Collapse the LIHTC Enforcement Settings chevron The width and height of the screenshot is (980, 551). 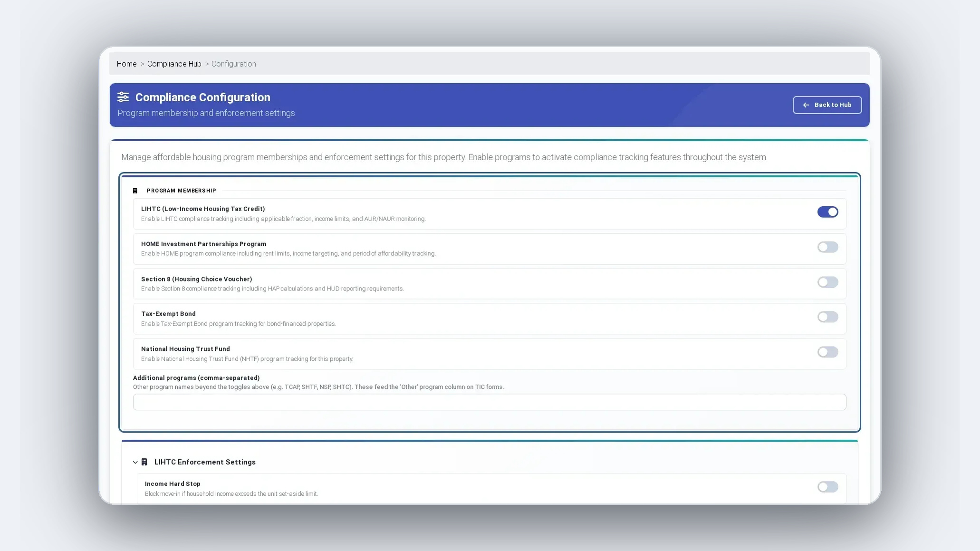(135, 462)
